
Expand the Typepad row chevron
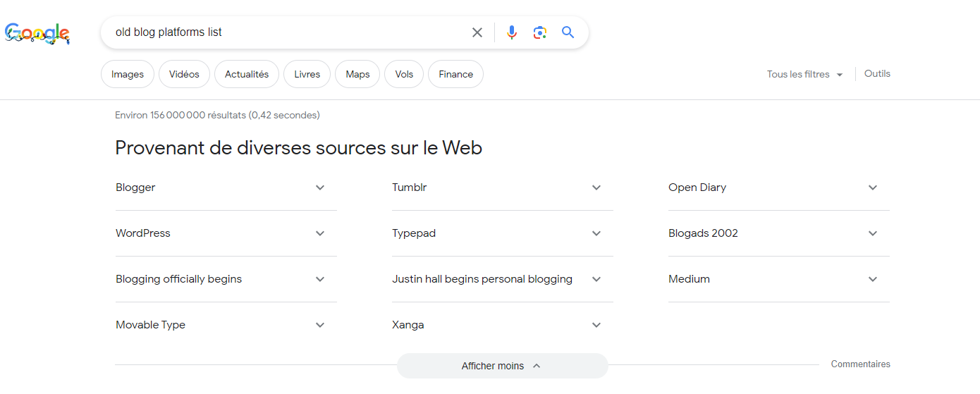click(596, 233)
